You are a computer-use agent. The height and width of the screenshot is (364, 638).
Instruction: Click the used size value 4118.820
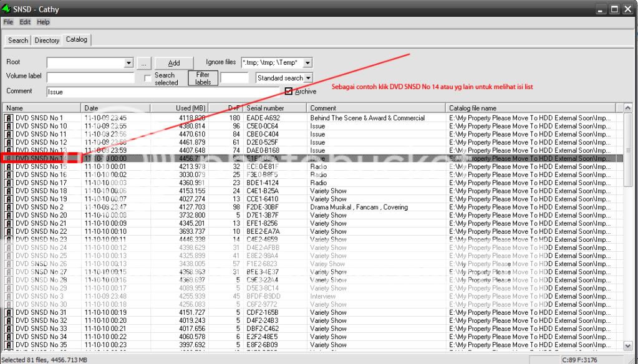(192, 118)
